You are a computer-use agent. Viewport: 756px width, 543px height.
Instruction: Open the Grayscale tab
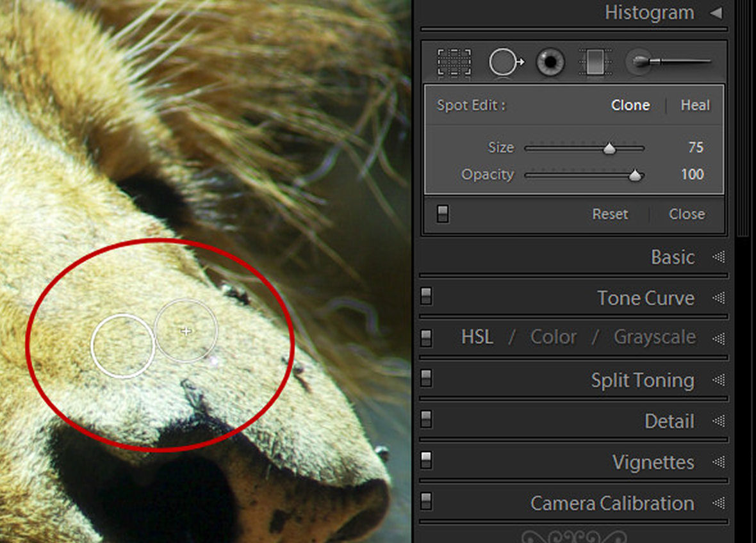654,337
